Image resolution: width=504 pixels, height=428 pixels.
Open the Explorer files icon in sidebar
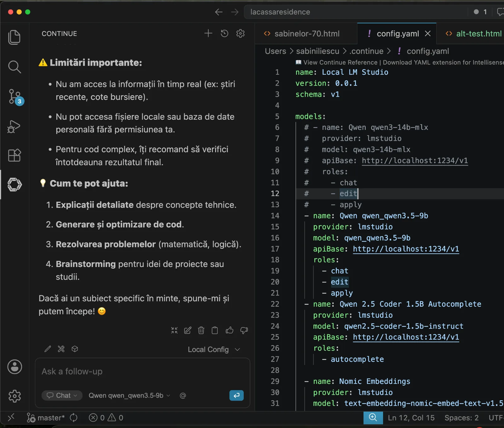pos(14,37)
